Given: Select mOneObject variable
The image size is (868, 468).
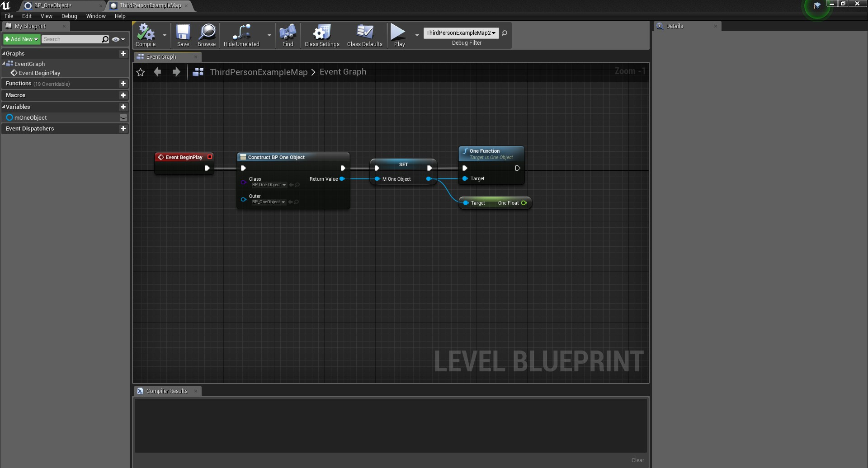Looking at the screenshot, I should click(x=31, y=117).
